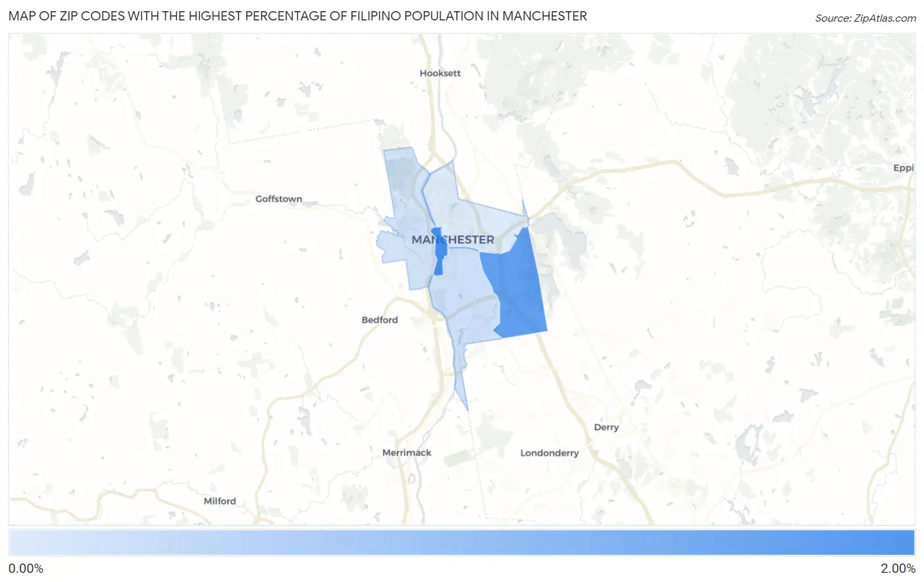The width and height of the screenshot is (924, 582).
Task: Click the Merrimack town label
Action: (x=407, y=452)
